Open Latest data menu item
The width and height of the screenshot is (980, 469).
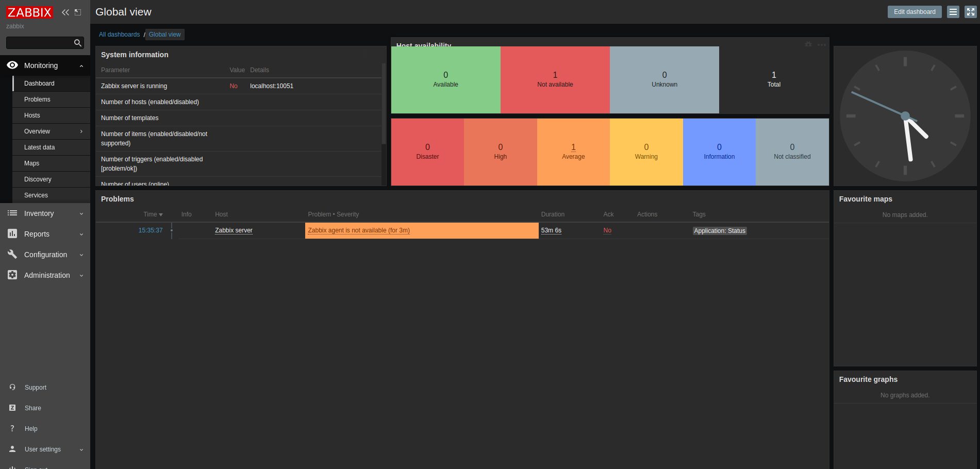52,147
